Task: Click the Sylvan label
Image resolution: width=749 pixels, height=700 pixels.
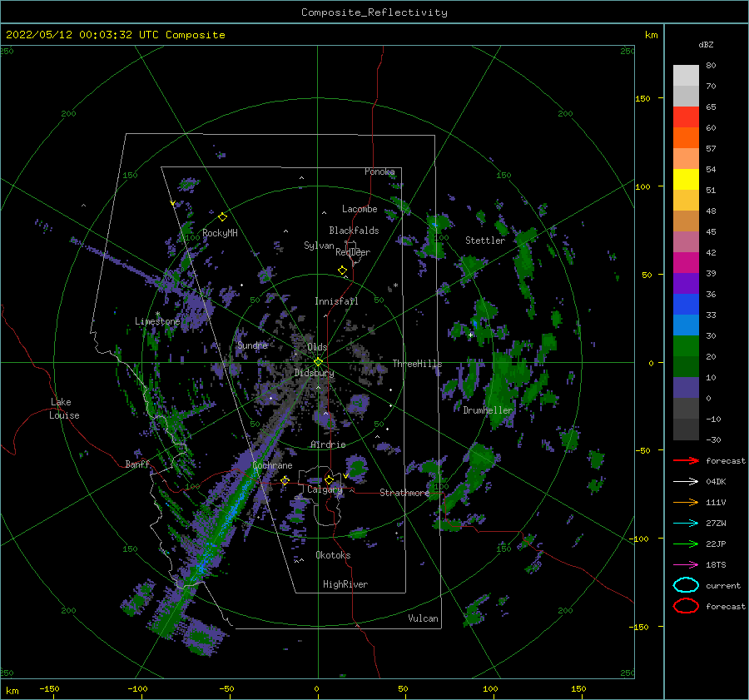Action: 319,246
